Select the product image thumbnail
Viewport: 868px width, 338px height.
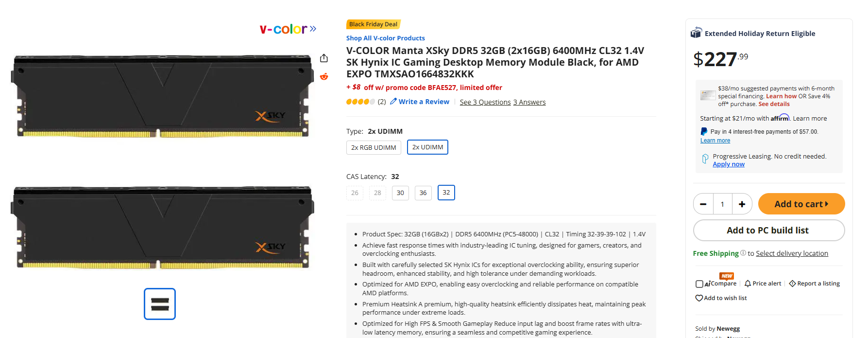point(160,304)
